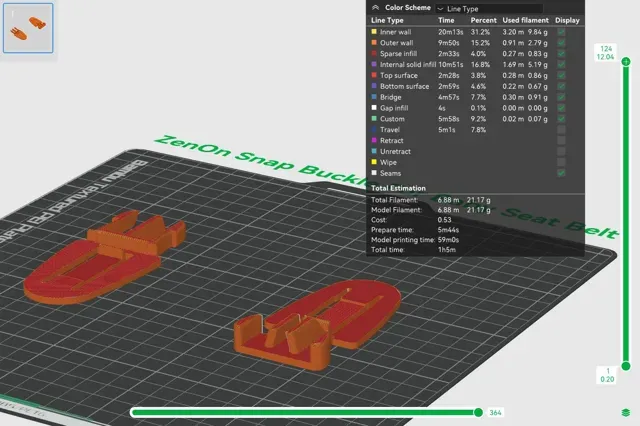Enable Wipe display checkbox

click(x=561, y=162)
